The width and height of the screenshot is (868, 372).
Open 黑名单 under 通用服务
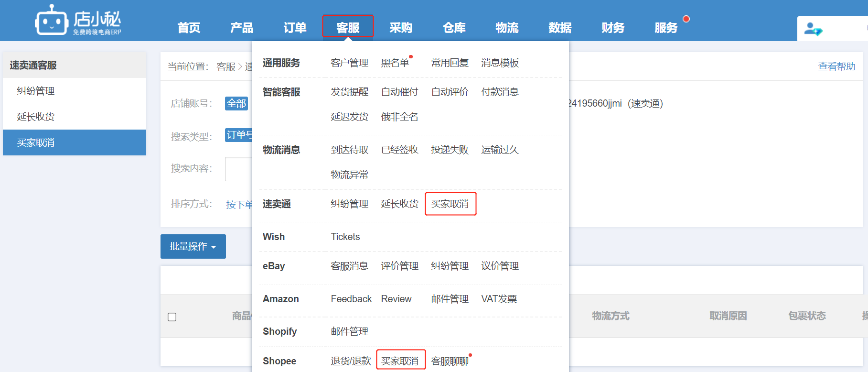[x=395, y=63]
